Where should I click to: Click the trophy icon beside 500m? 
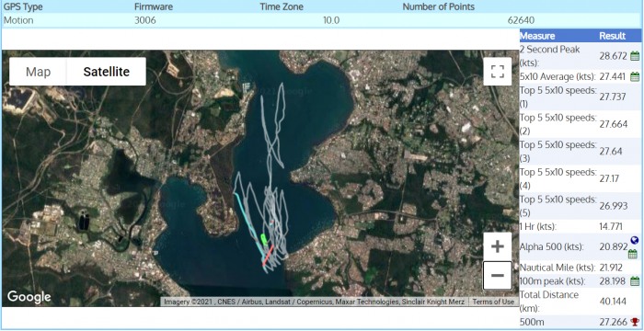635,322
